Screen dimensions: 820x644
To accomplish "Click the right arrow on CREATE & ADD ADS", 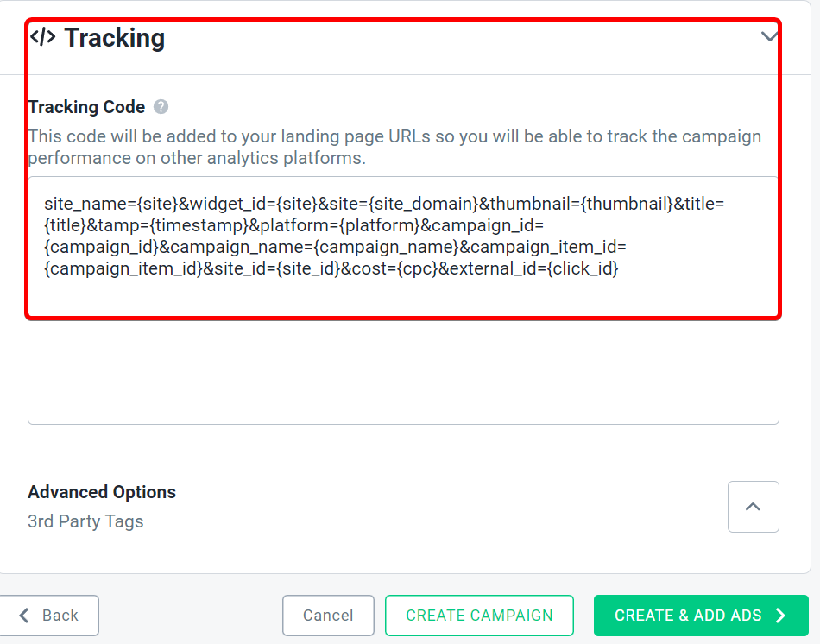I will coord(781,616).
